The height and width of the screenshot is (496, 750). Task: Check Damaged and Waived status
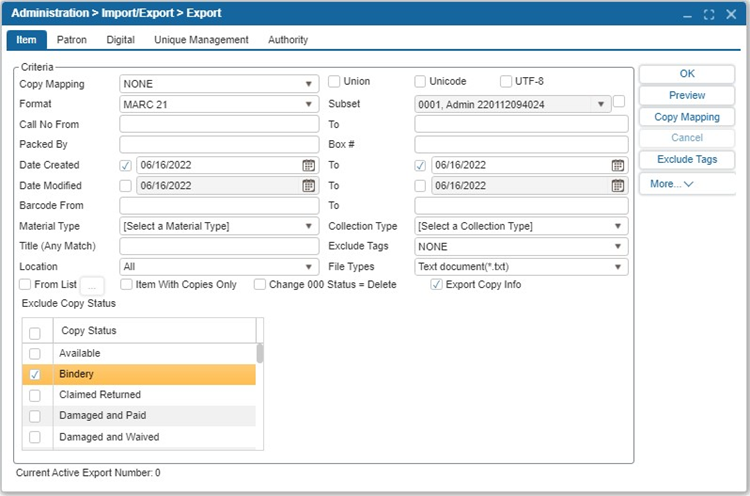pyautogui.click(x=35, y=437)
